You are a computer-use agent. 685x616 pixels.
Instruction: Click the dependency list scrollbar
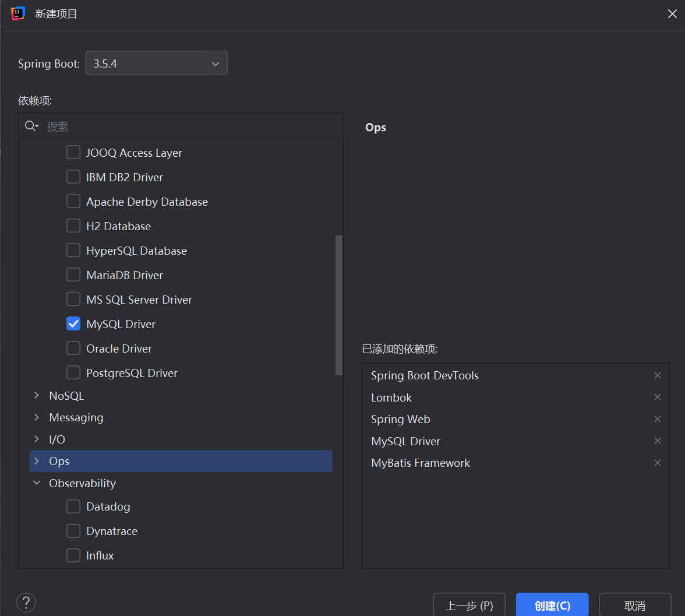338,305
